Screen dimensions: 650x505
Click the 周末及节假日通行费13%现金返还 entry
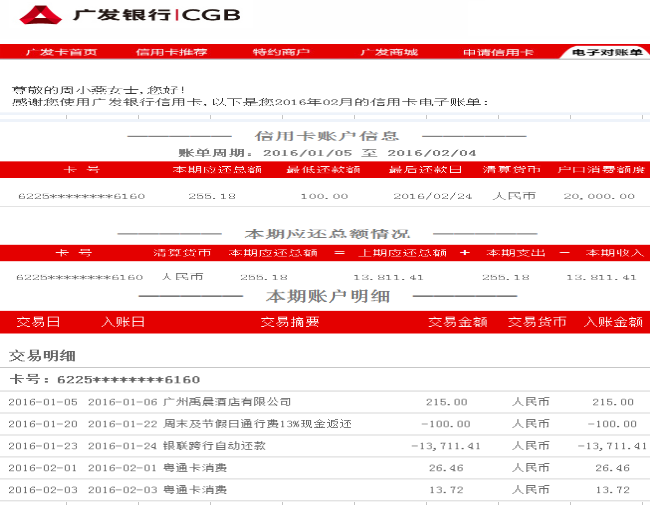257,424
